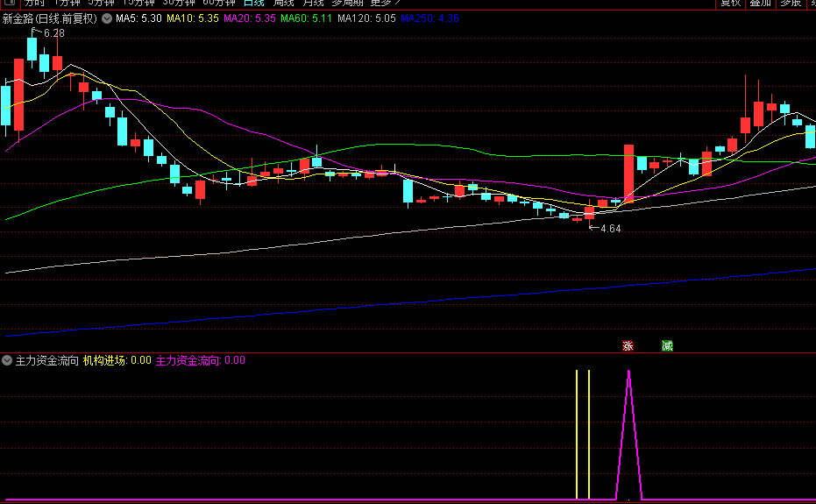Open the 更多 period menu

click(385, 3)
